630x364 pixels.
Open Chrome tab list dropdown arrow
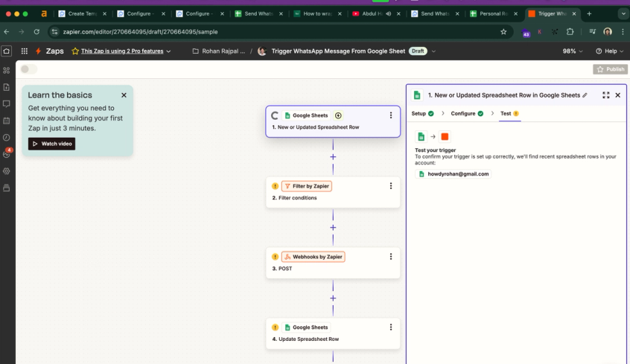click(623, 13)
